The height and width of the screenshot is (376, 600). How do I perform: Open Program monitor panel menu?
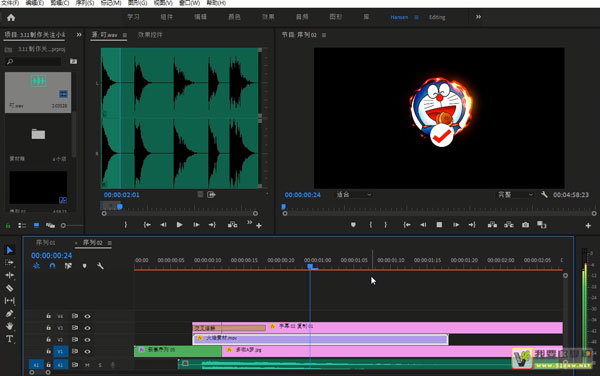point(324,35)
